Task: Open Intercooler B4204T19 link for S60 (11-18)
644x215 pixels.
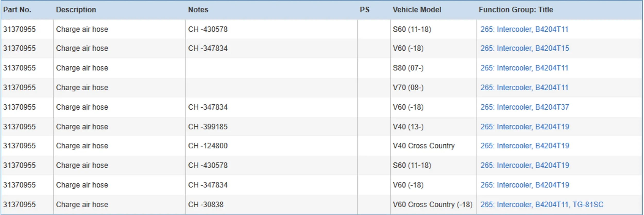Action: click(524, 165)
